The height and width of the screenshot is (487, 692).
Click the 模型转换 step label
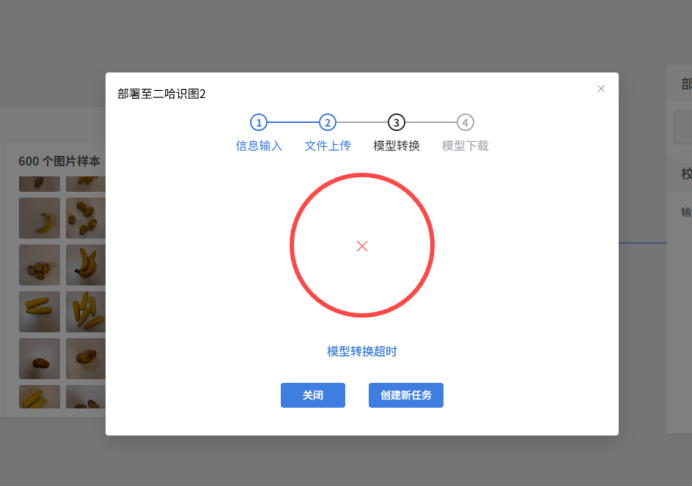pyautogui.click(x=396, y=146)
